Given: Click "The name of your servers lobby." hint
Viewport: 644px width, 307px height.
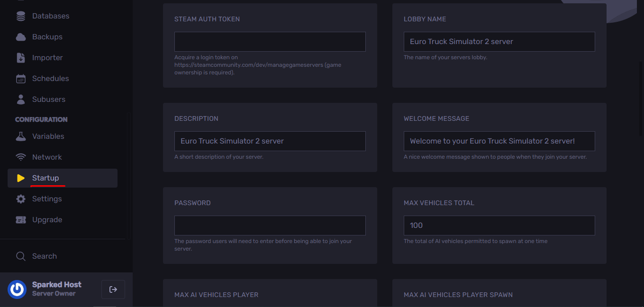Looking at the screenshot, I should click(x=445, y=57).
